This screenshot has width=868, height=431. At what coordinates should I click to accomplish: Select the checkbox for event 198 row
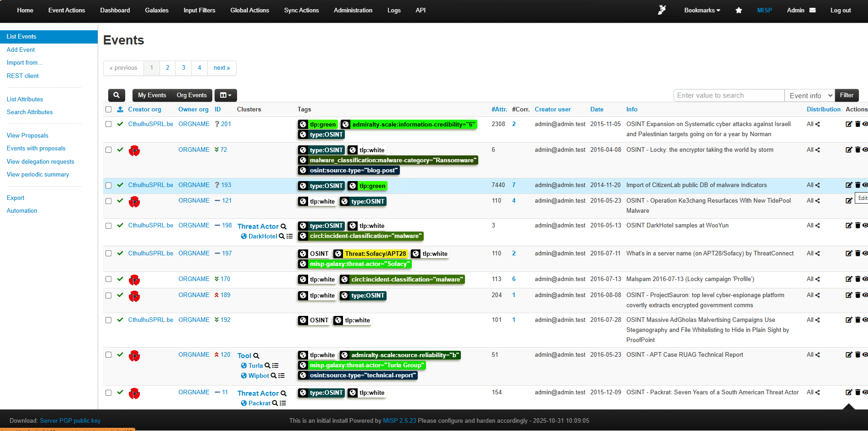click(109, 226)
